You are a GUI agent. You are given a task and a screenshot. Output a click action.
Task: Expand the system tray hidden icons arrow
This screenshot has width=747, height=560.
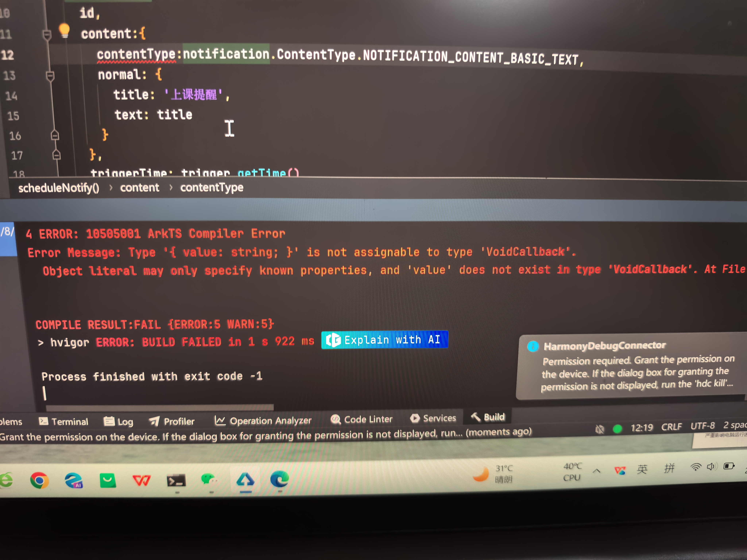(x=596, y=471)
